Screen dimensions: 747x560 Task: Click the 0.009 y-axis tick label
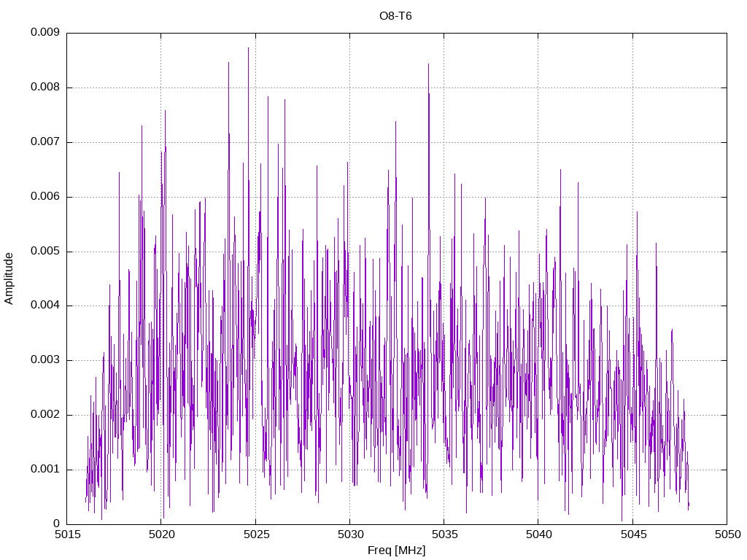click(x=45, y=32)
